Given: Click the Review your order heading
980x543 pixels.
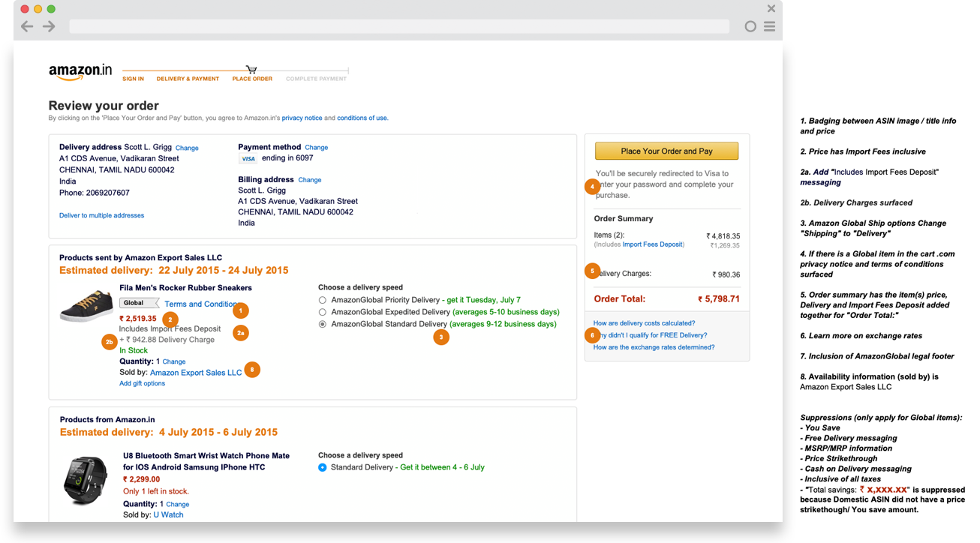Looking at the screenshot, I should pos(104,106).
